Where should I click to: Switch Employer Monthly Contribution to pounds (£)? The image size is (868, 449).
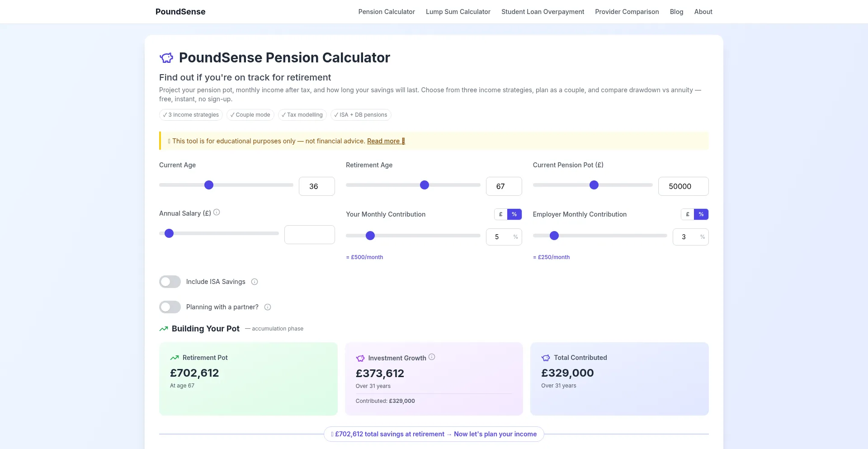coord(688,214)
